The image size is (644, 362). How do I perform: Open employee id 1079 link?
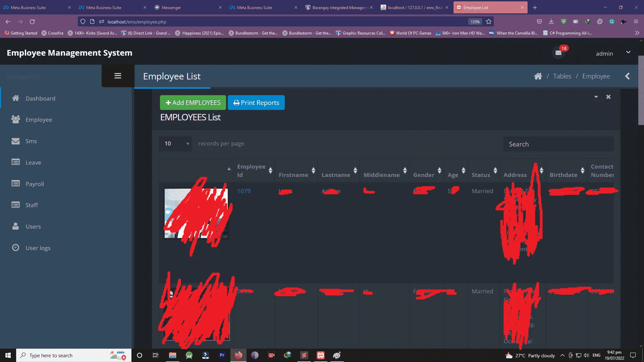tap(244, 191)
